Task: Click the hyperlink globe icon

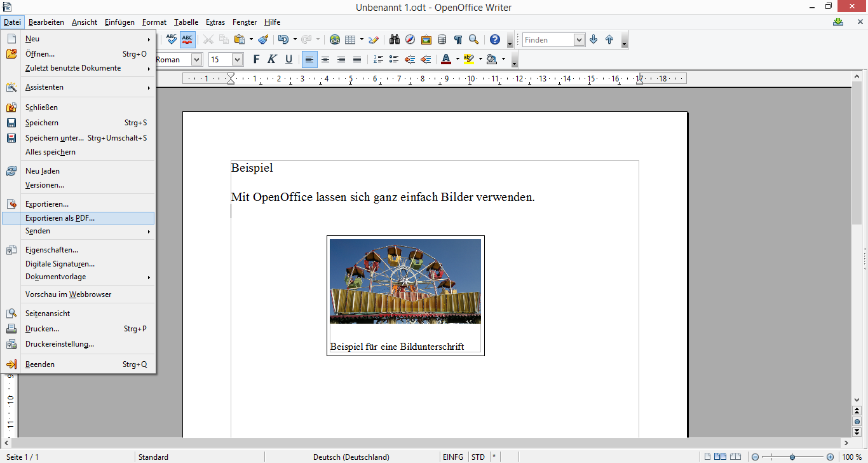Action: [x=335, y=39]
